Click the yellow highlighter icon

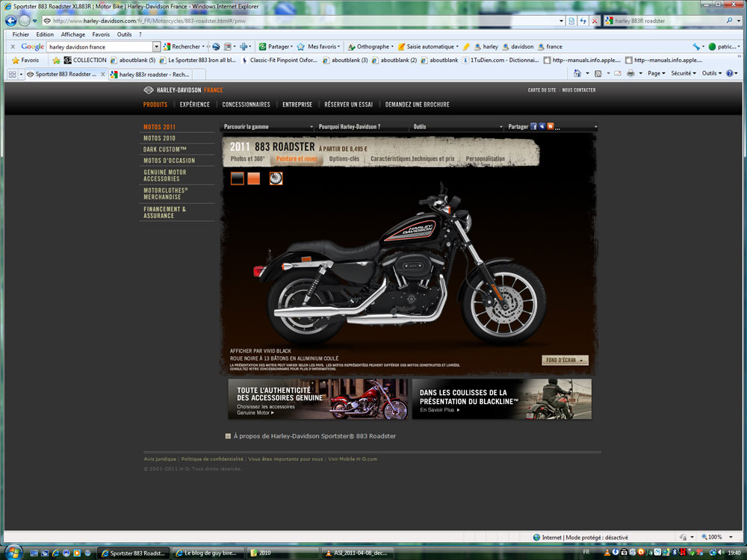466,46
